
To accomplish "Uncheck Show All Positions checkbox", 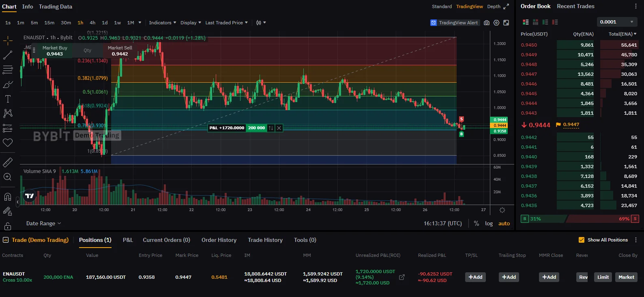I will tap(582, 240).
